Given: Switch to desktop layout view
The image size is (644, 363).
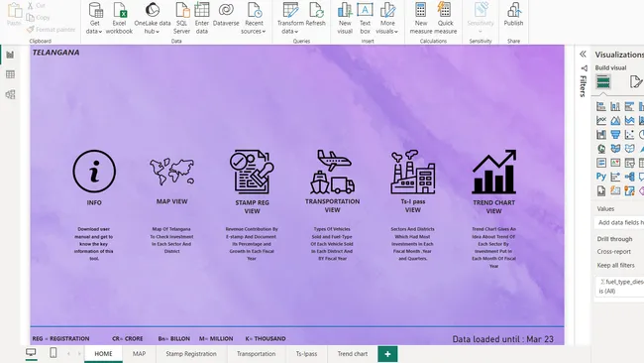Looking at the screenshot, I should coord(31,353).
